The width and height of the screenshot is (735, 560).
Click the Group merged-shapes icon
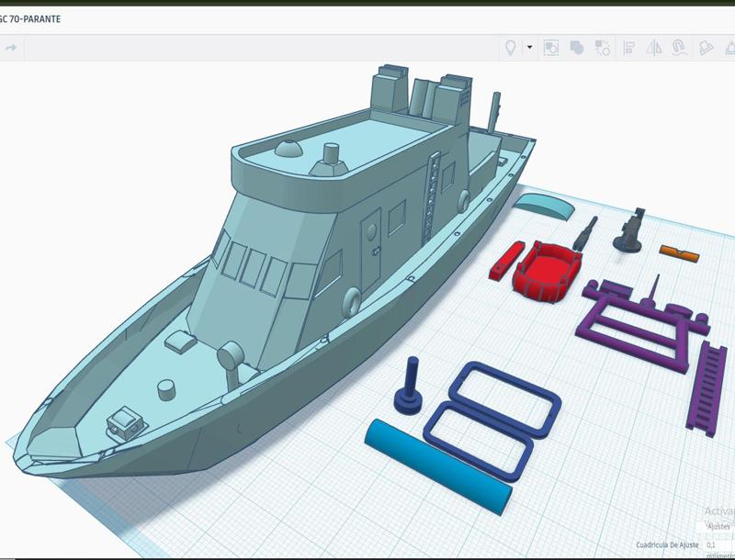coord(577,48)
